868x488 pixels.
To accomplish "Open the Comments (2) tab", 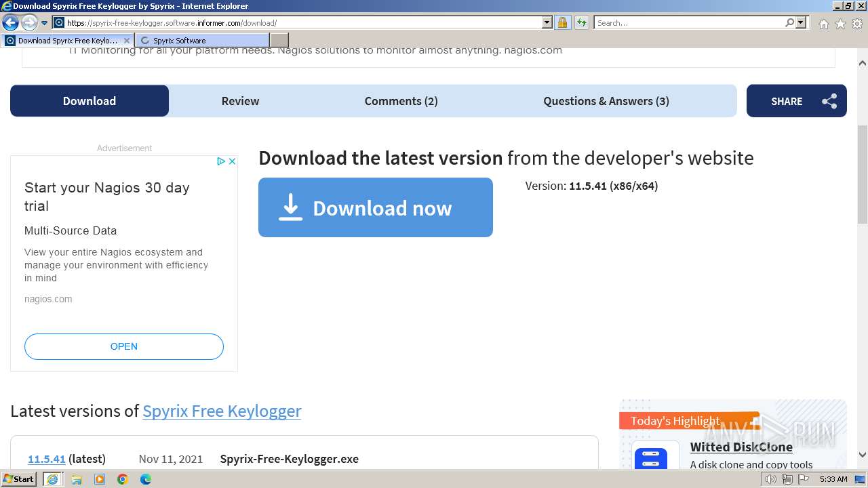I will click(x=401, y=101).
